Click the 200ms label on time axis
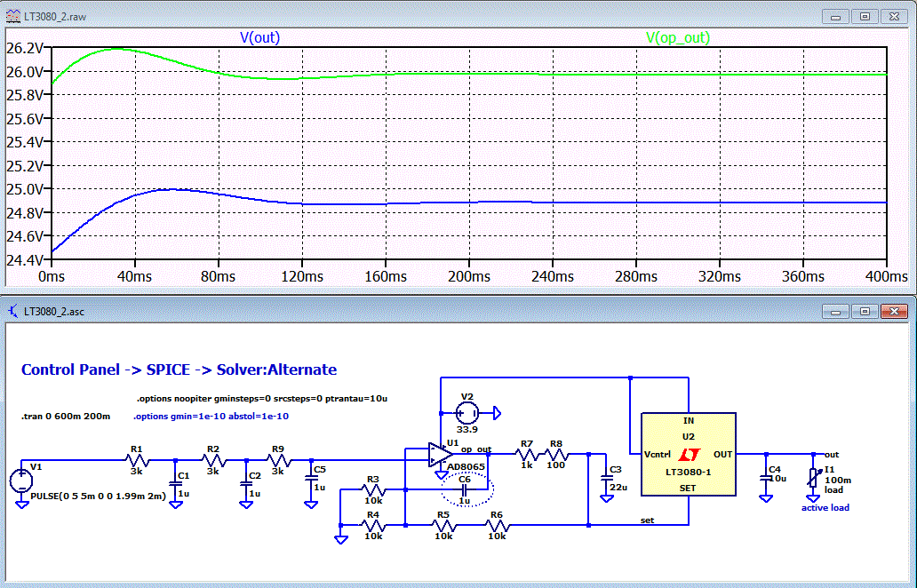Image resolution: width=917 pixels, height=588 pixels. tap(469, 276)
